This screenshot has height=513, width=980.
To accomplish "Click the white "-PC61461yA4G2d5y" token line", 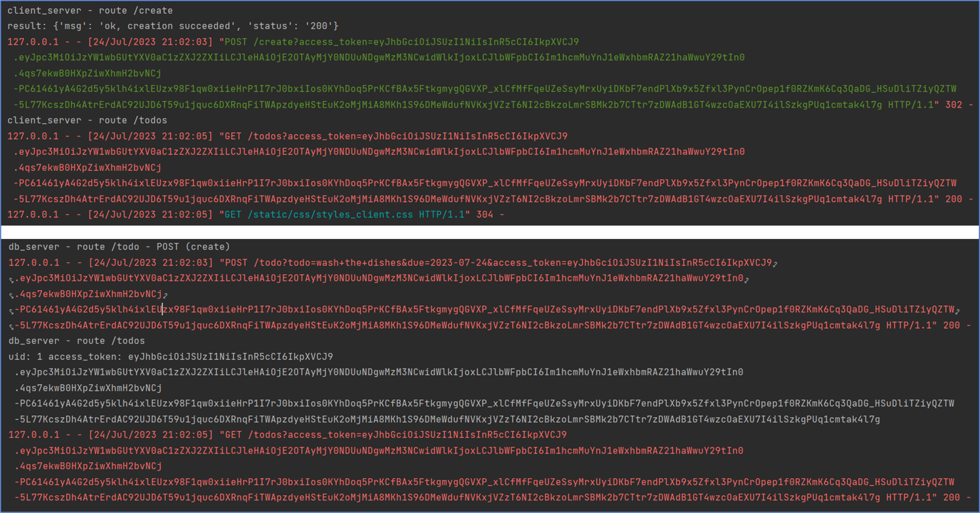I will [x=484, y=403].
